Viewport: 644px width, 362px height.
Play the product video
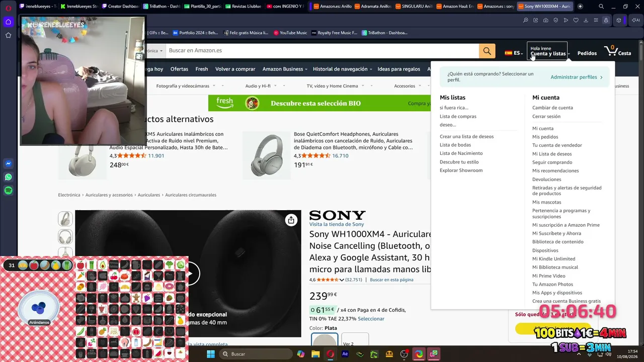pos(190,274)
